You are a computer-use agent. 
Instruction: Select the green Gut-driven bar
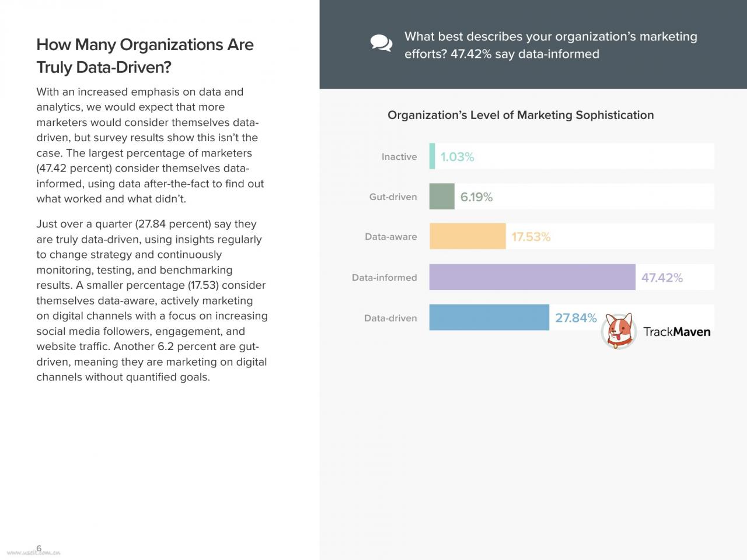coord(442,197)
